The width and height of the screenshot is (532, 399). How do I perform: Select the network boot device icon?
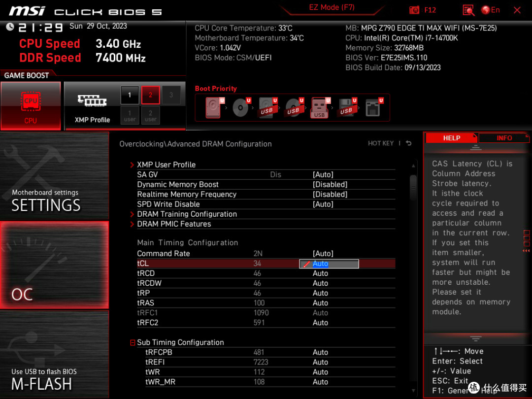coord(374,107)
